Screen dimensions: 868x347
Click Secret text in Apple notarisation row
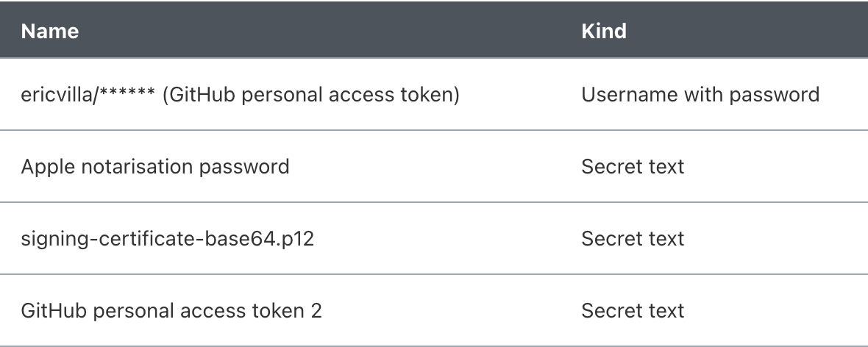[x=633, y=166]
